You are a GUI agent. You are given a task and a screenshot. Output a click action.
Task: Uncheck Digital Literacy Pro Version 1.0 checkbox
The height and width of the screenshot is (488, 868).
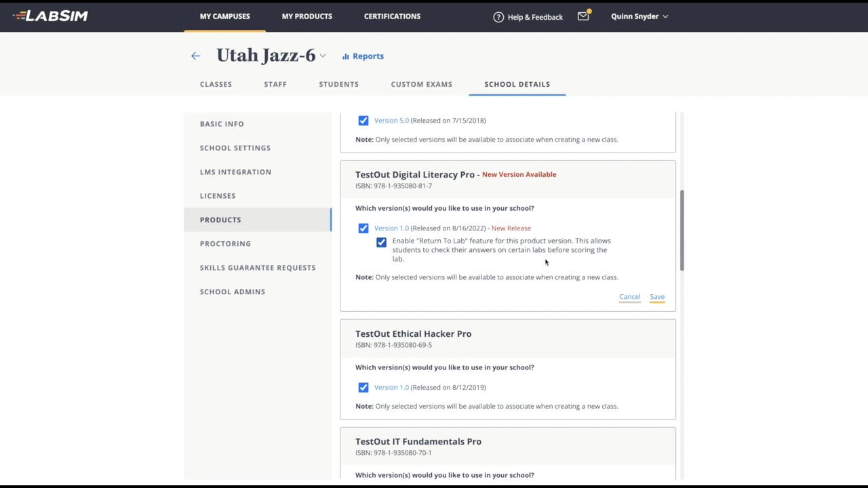point(363,228)
